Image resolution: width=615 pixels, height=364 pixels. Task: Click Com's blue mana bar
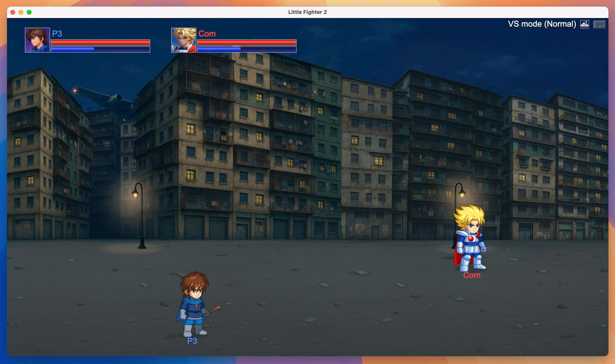pyautogui.click(x=247, y=50)
